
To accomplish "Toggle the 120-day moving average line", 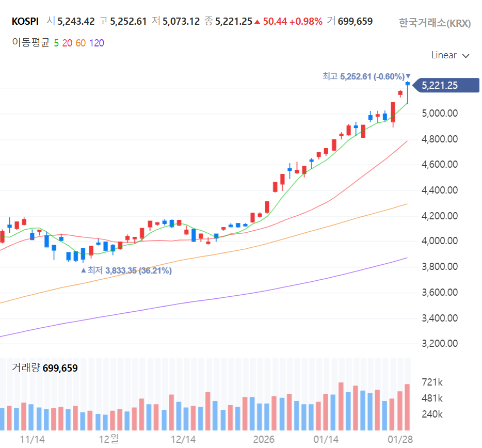I will click(x=97, y=43).
